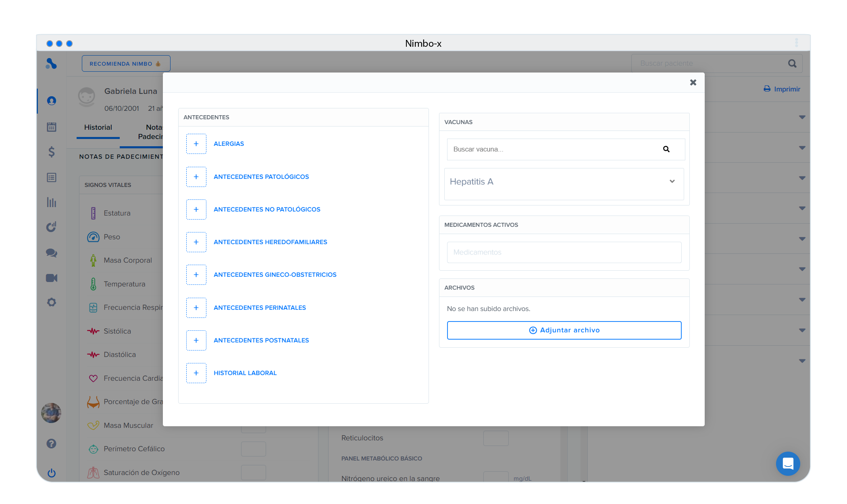Click Adjuntar archivo button
The image size is (847, 504).
(564, 330)
